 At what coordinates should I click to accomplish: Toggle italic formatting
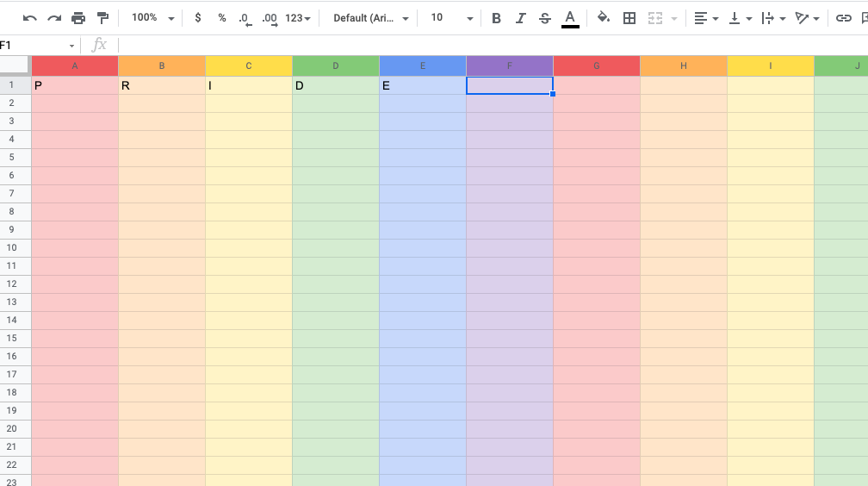coord(520,18)
